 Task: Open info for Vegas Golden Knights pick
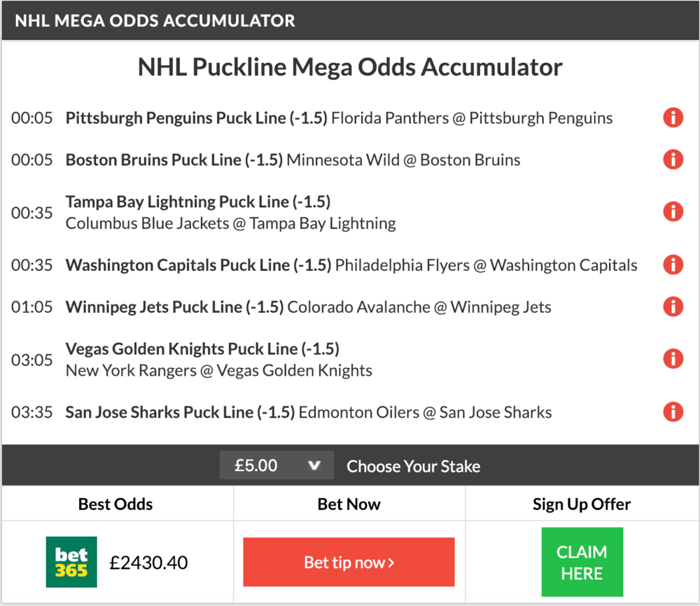tap(673, 359)
